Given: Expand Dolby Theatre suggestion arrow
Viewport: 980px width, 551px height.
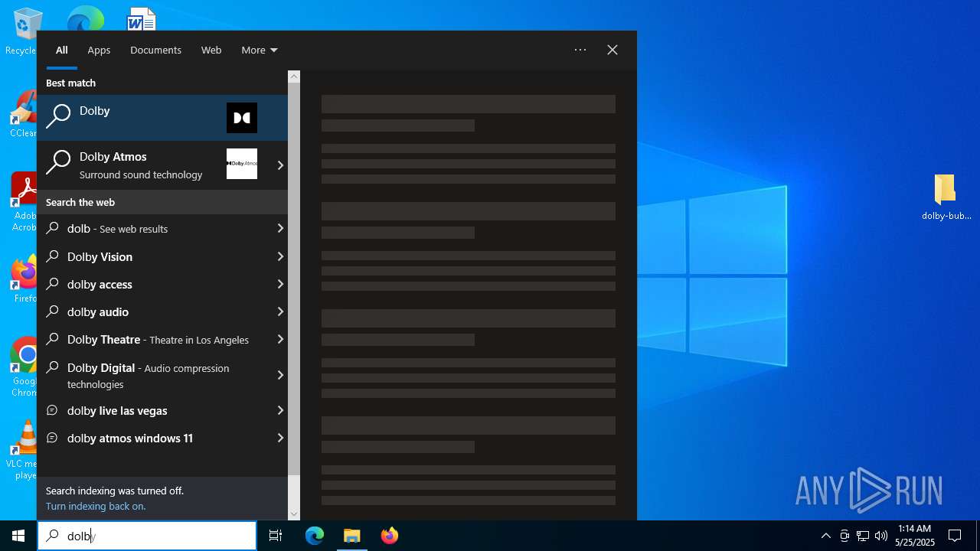Looking at the screenshot, I should (x=280, y=339).
